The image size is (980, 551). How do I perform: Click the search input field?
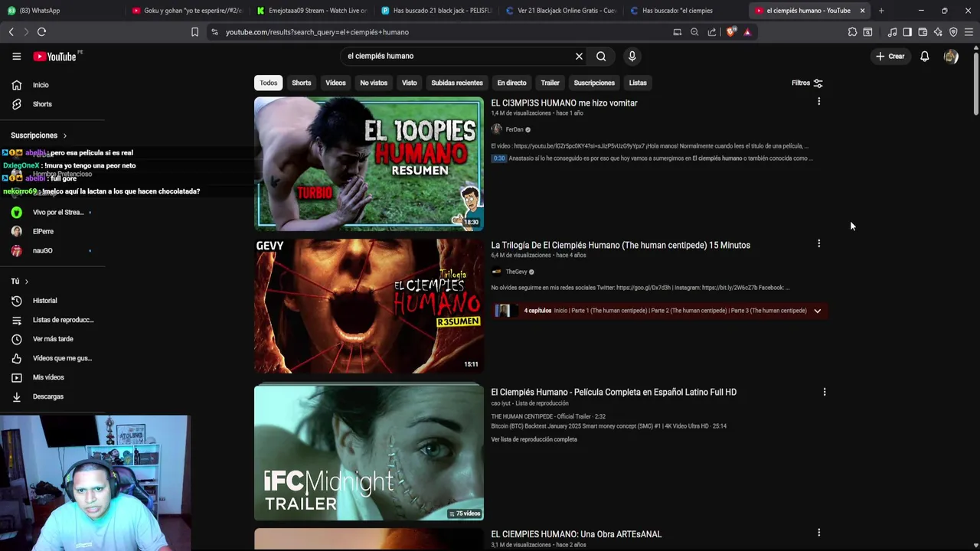[x=458, y=56]
